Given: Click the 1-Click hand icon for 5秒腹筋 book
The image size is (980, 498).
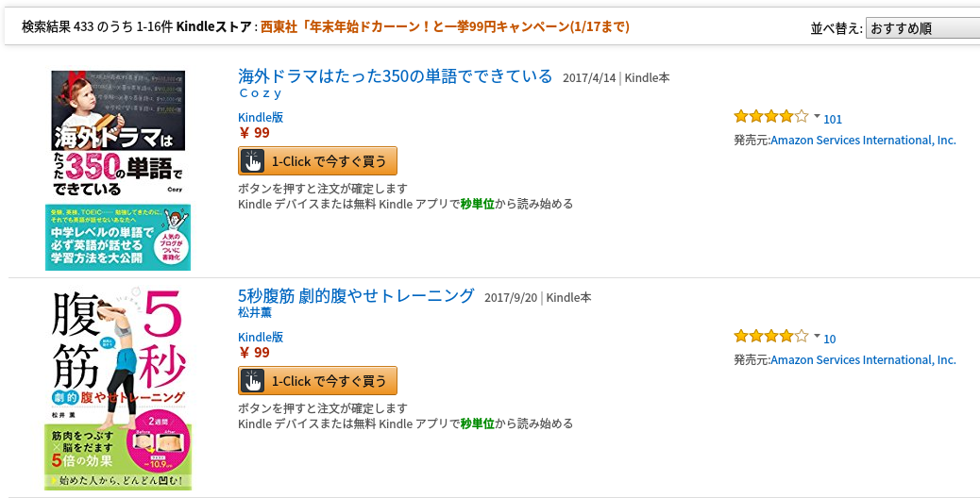Looking at the screenshot, I should click(x=252, y=381).
